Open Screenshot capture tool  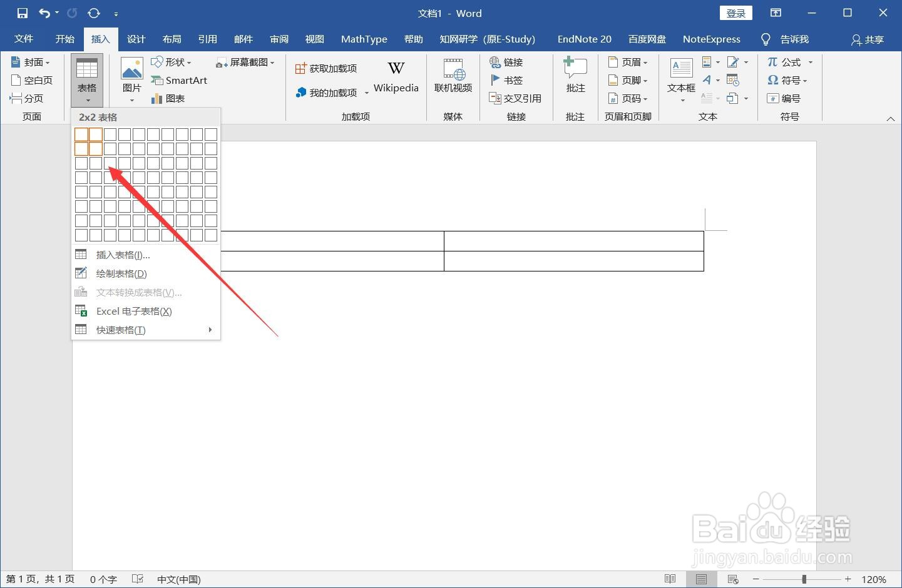245,62
